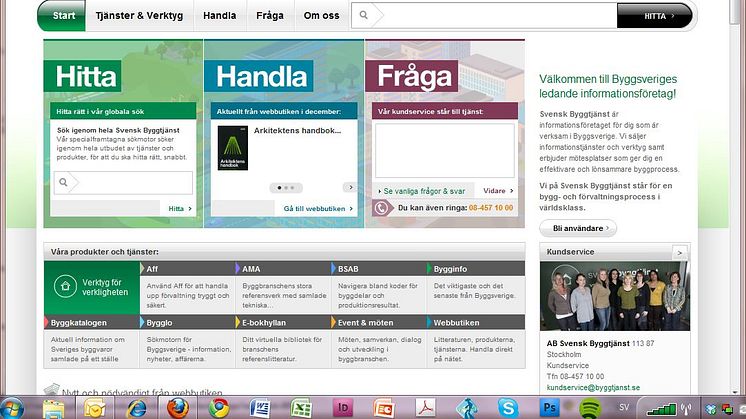Open the Bygginfo product tile

click(476, 287)
